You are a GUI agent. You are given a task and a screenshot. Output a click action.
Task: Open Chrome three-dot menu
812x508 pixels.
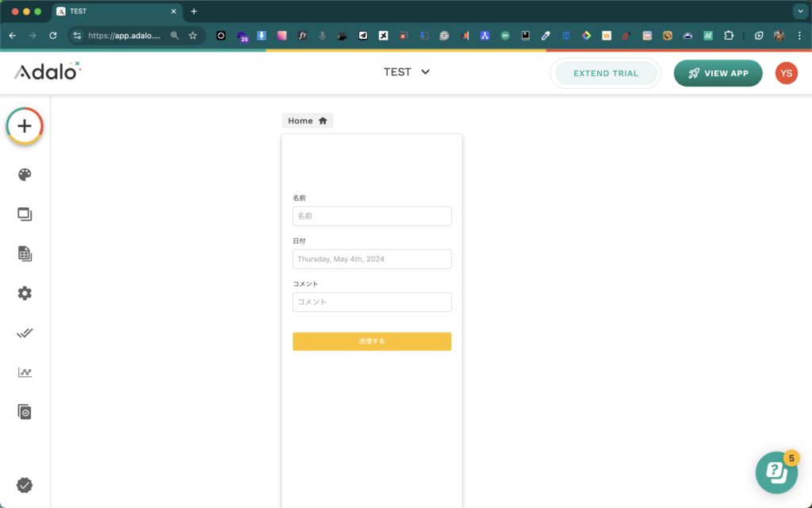pyautogui.click(x=799, y=36)
